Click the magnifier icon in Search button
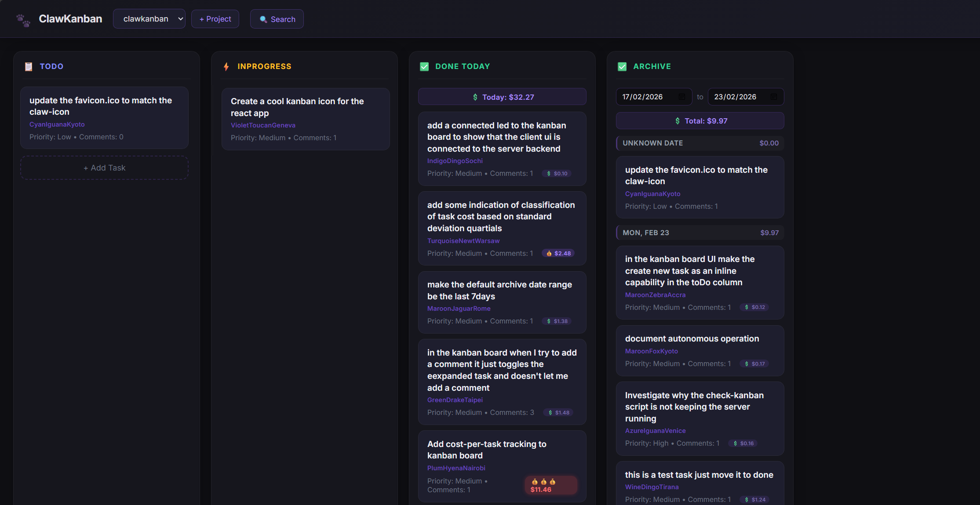This screenshot has width=980, height=505. pyautogui.click(x=263, y=19)
